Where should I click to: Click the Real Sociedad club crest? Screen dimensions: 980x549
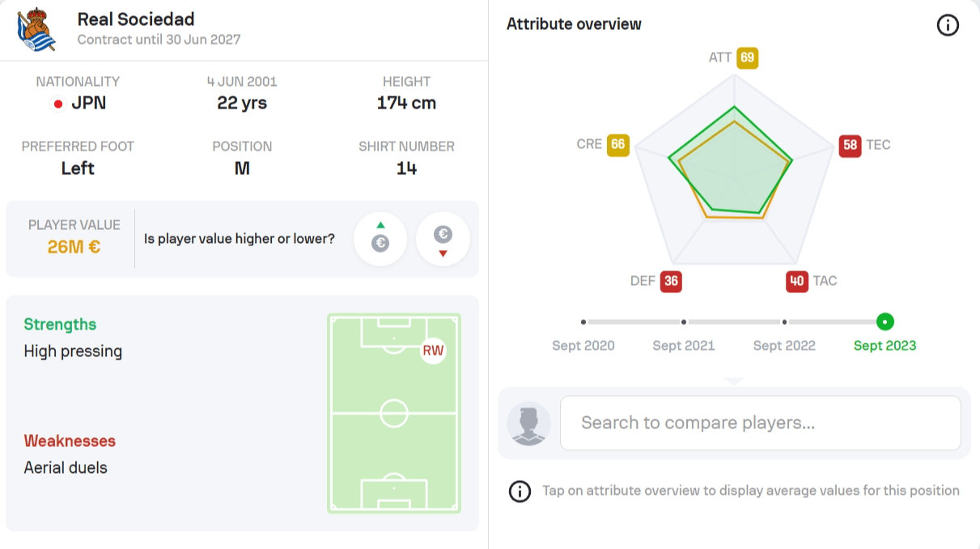(36, 30)
